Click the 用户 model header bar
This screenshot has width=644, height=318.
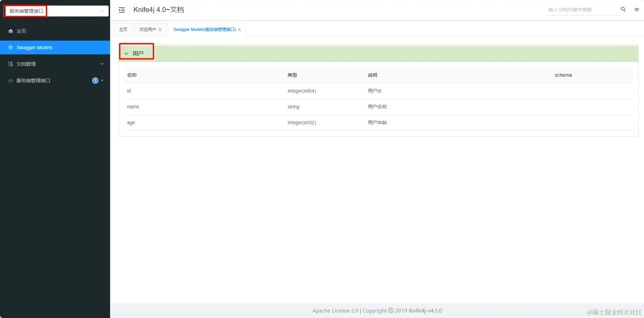[x=378, y=54]
